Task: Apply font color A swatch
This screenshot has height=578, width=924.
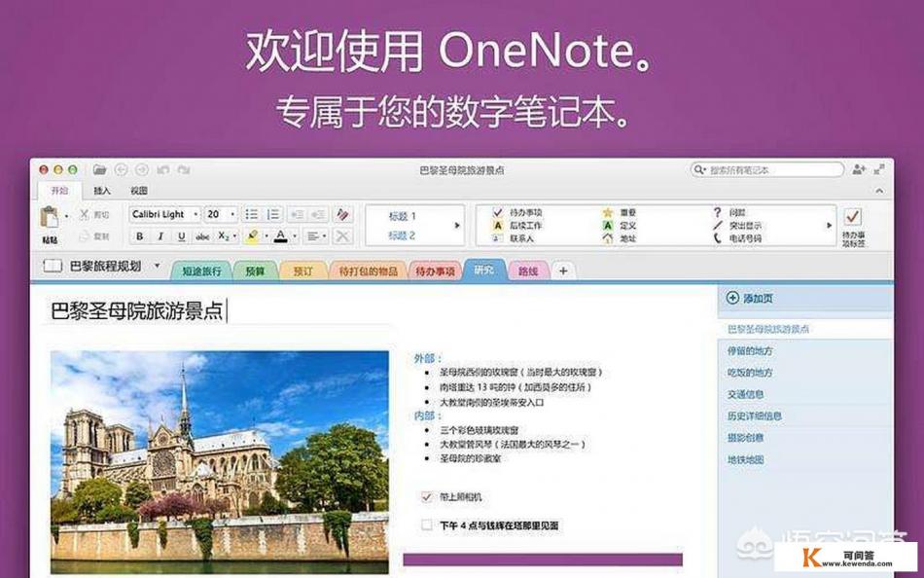Action: [x=280, y=236]
